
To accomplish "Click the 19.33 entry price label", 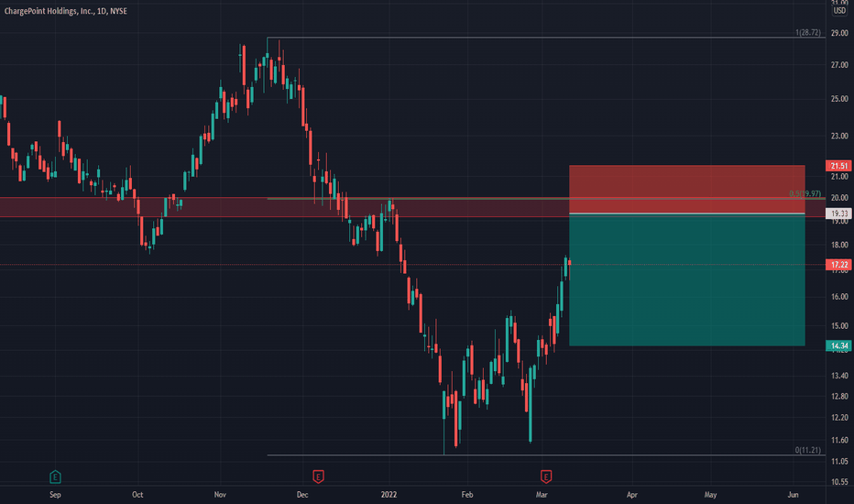I will tap(838, 214).
